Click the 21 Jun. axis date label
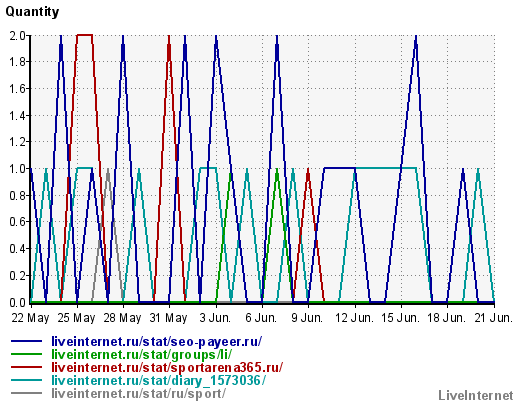Screen dimensions: 520x405 pyautogui.click(x=493, y=318)
